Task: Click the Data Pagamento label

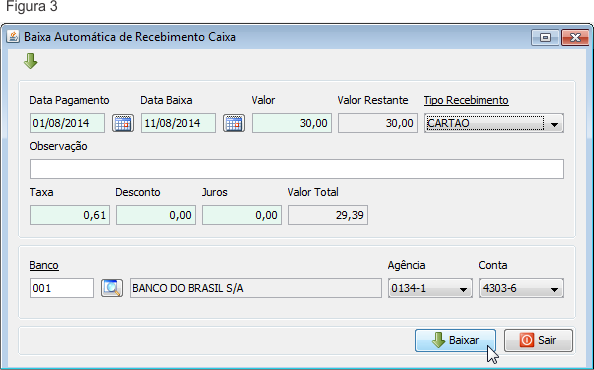Action: [x=69, y=100]
